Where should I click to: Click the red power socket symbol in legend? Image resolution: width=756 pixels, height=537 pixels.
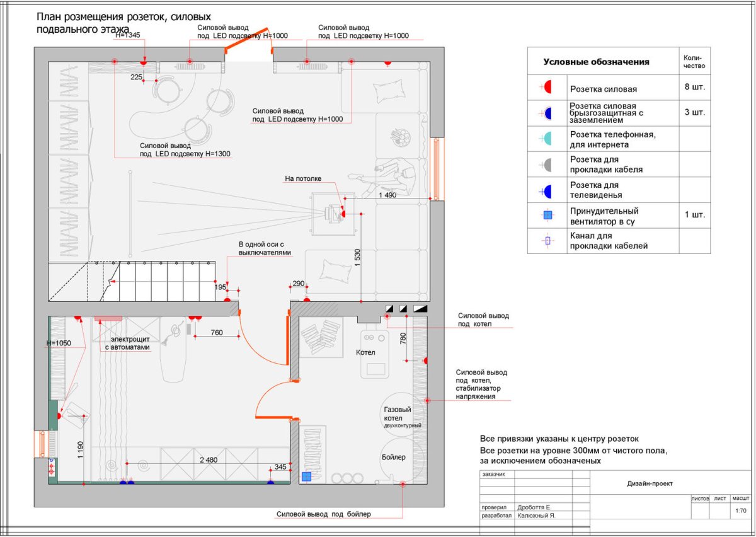547,88
